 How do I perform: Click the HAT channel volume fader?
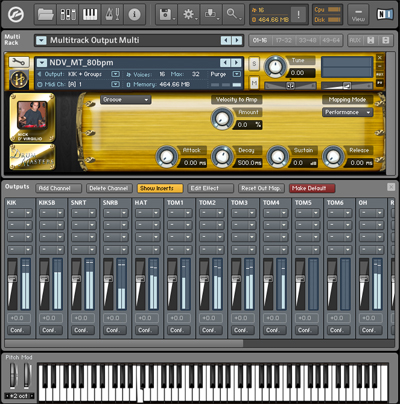pos(140,279)
